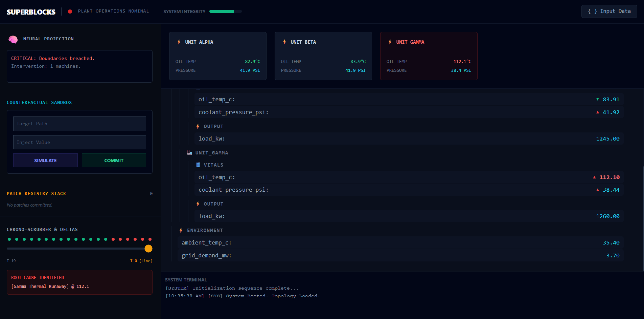Click the 83.9°C oil temp on Unit Beta

pyautogui.click(x=358, y=62)
